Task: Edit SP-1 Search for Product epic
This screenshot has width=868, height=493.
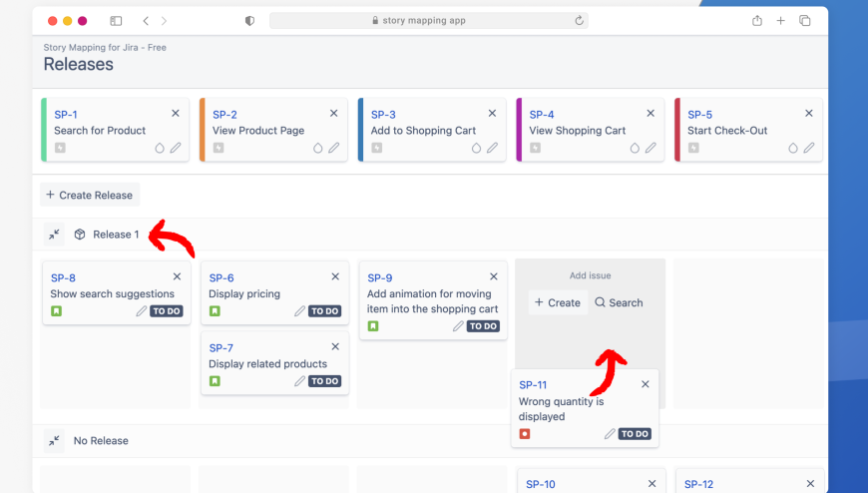Action: coord(176,148)
